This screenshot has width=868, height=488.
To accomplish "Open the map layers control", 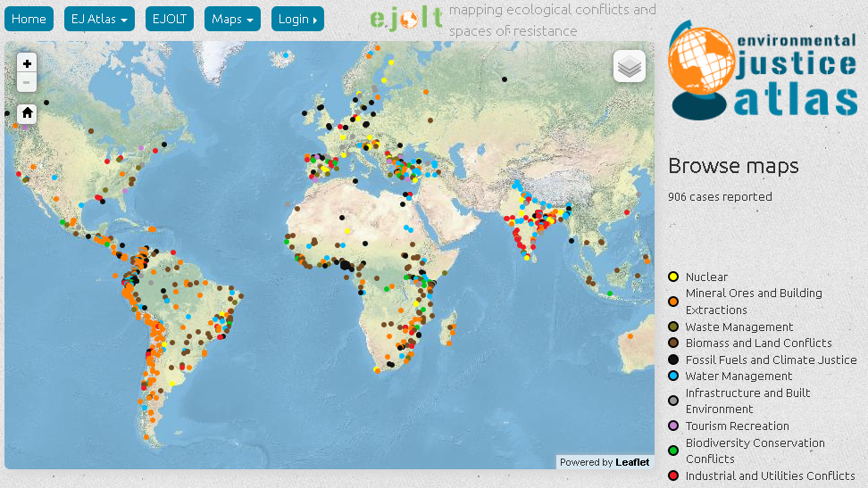I will tap(630, 66).
